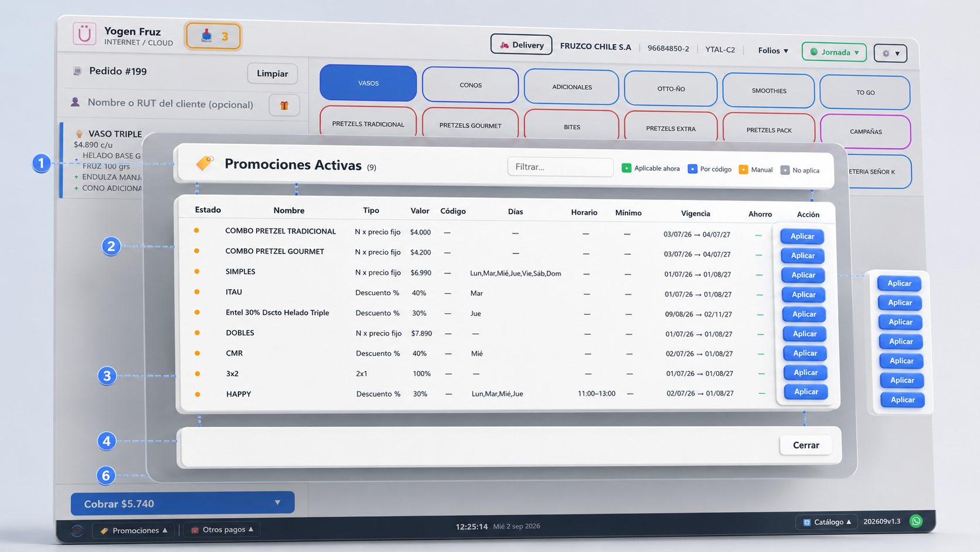
Task: Apply the 3x2 promotion in its row
Action: (806, 372)
